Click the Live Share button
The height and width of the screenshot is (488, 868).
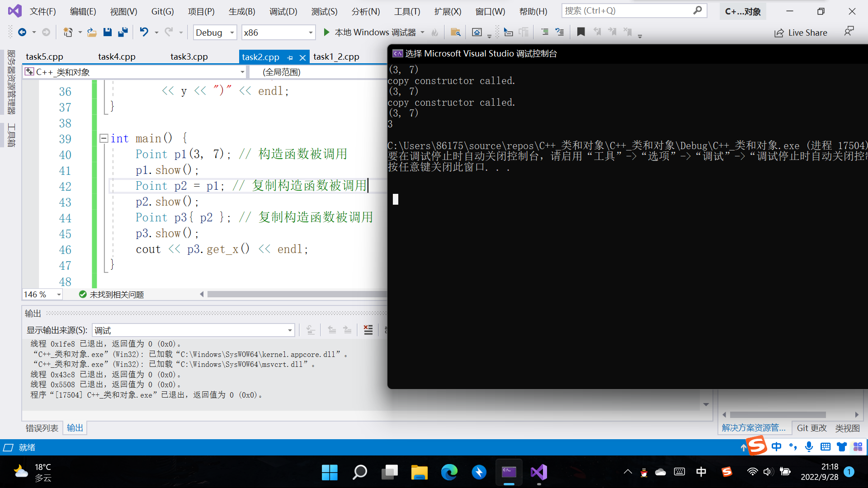801,33
